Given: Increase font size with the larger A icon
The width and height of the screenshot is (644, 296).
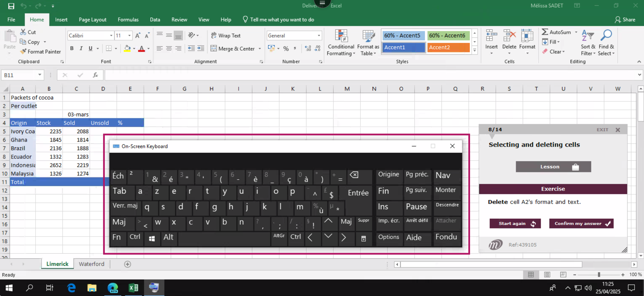Looking at the screenshot, I should (x=138, y=35).
